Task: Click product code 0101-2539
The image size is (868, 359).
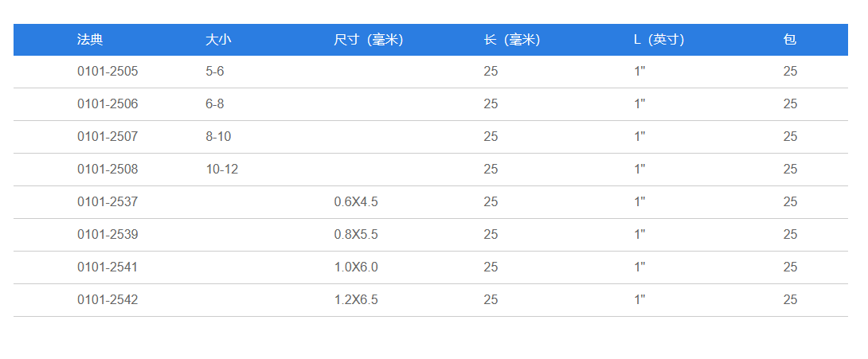Action: pos(108,235)
